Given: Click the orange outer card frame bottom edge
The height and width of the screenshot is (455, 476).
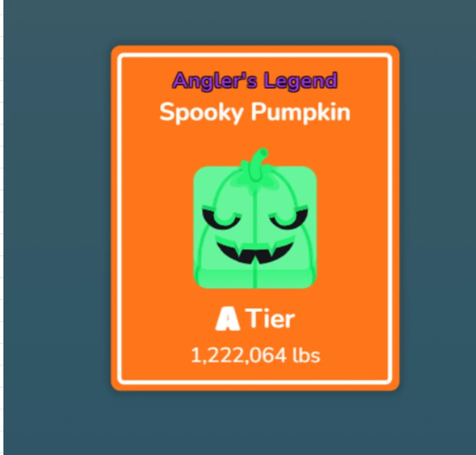Looking at the screenshot, I should [x=255, y=388].
